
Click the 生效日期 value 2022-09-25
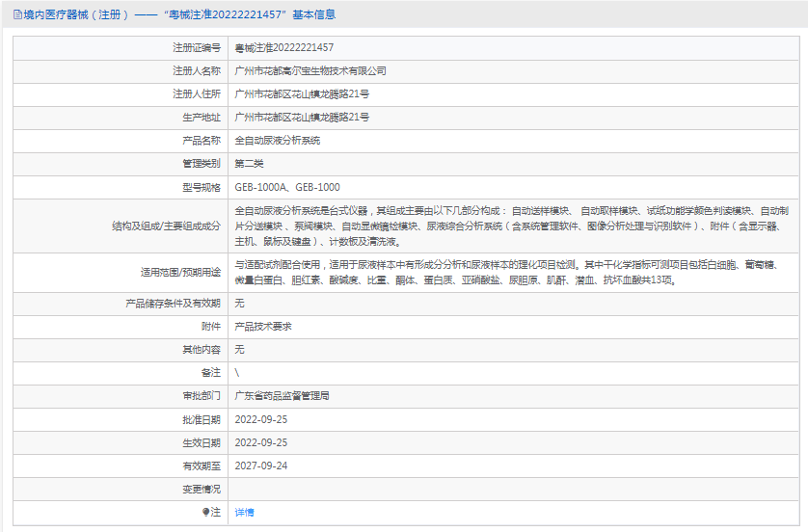coord(260,442)
